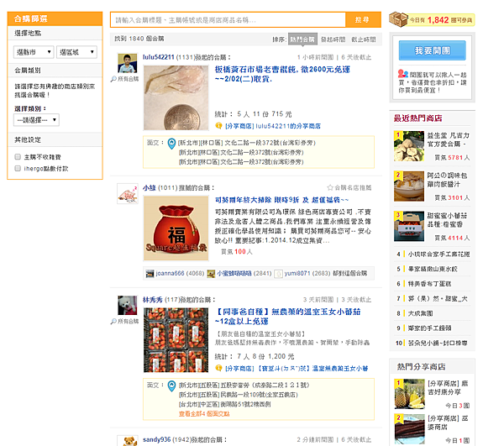Open rank 9 鄭家的手工饅頭
The height and width of the screenshot is (446, 504).
click(x=430, y=328)
